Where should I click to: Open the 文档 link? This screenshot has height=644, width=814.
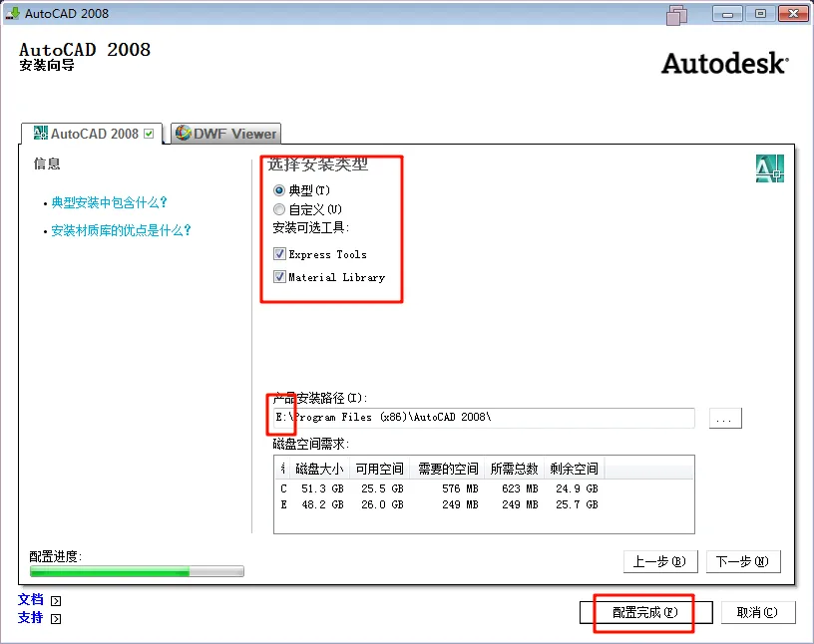30,600
